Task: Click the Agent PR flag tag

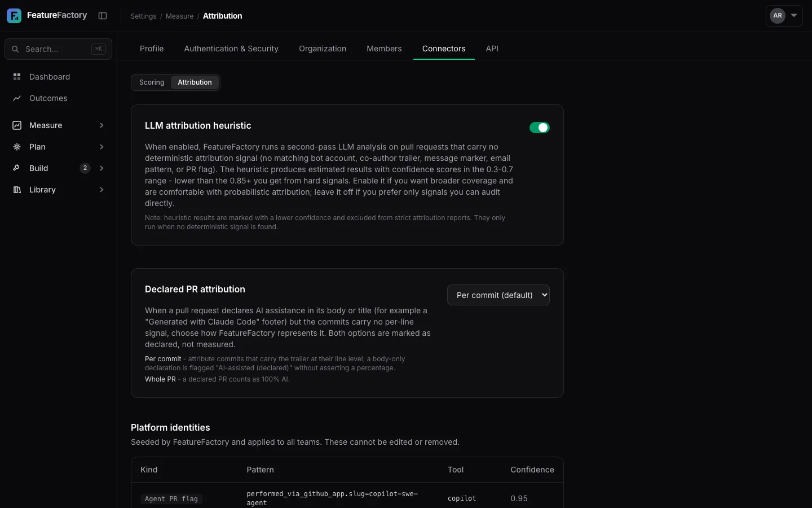Action: 171,499
